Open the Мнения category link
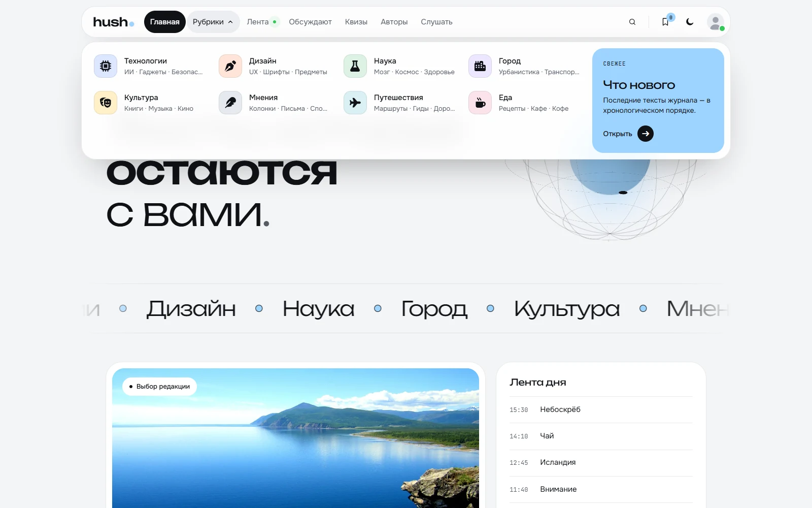This screenshot has height=508, width=812. [274, 103]
